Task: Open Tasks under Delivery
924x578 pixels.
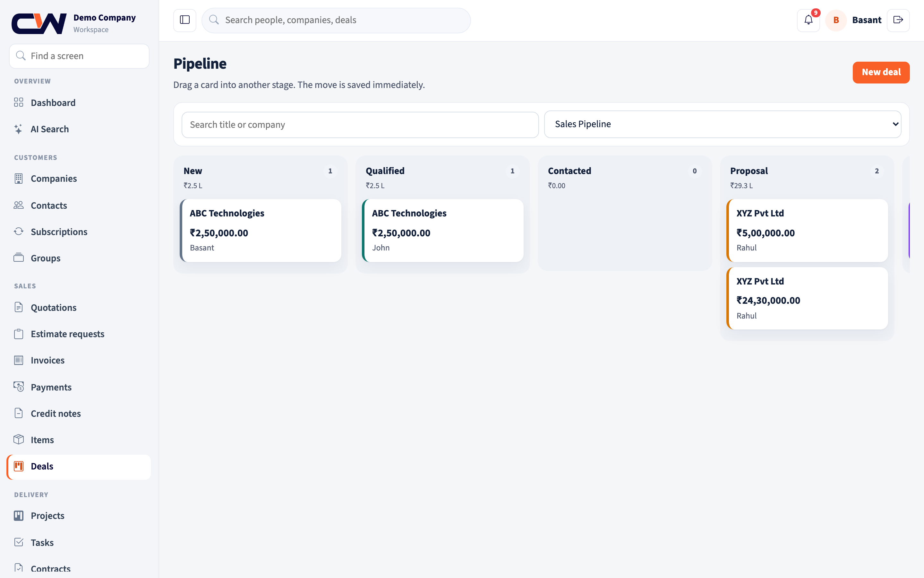Action: (79, 542)
